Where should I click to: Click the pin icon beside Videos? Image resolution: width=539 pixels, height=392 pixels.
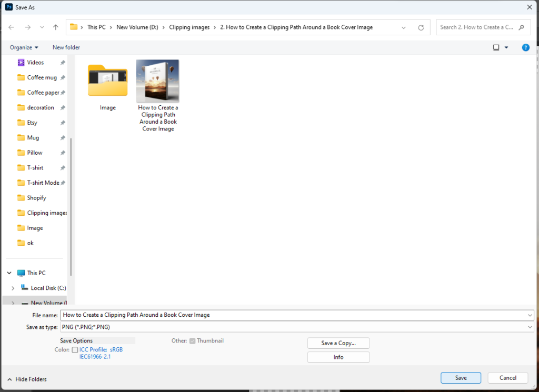point(63,63)
